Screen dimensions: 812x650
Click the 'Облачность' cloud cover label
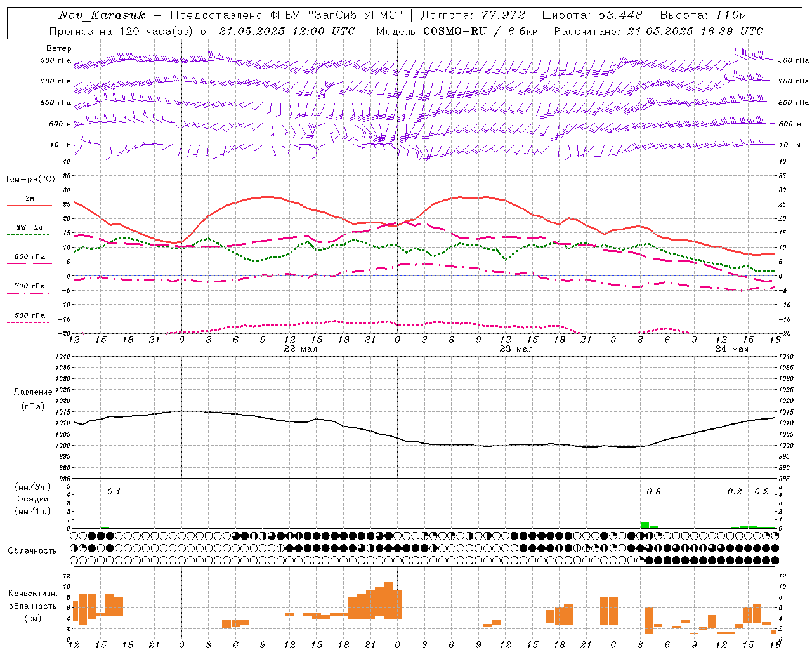[32, 550]
